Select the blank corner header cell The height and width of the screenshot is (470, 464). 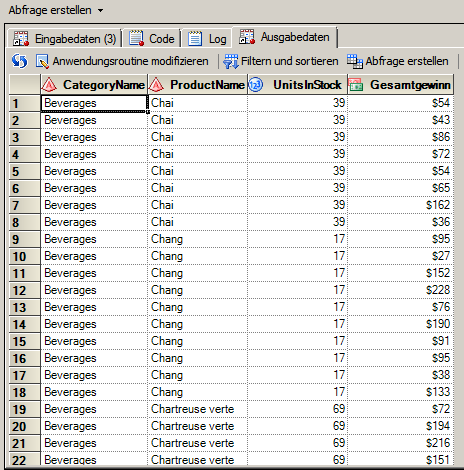pos(25,85)
